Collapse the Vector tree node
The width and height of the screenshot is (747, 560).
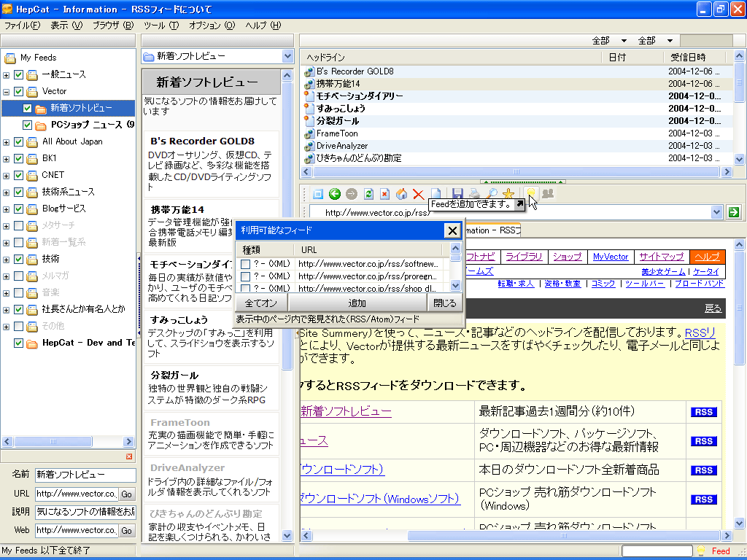[6, 92]
